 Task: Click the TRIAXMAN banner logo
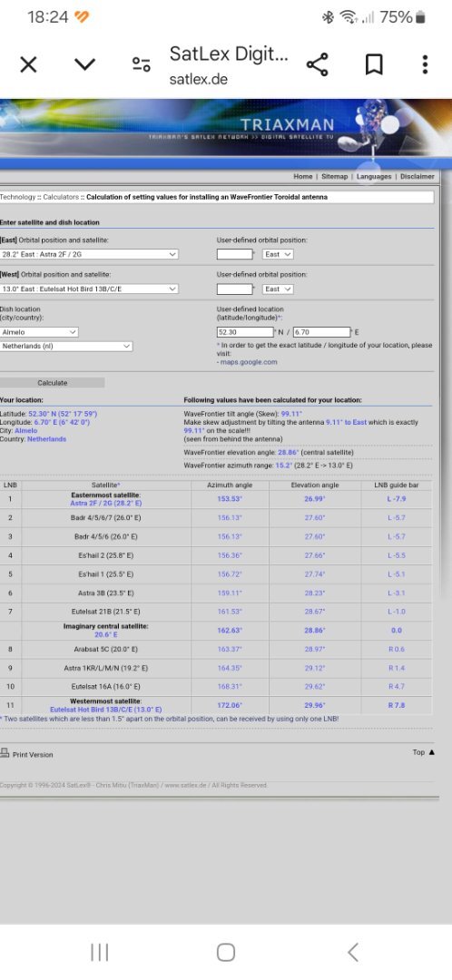click(288, 123)
